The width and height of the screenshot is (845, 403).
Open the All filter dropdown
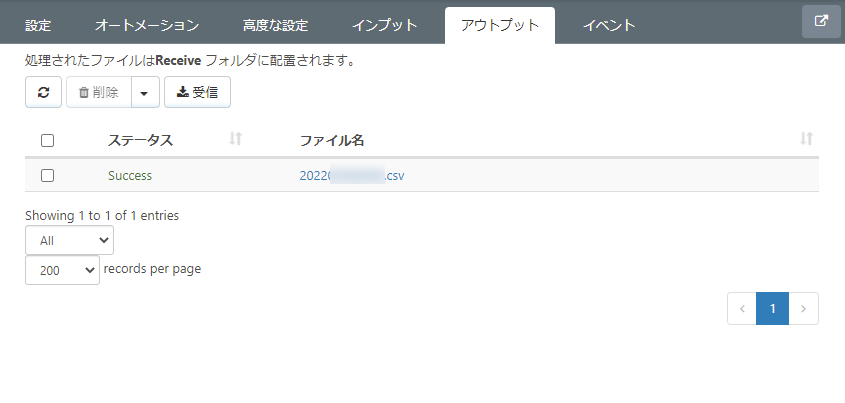pyautogui.click(x=70, y=240)
